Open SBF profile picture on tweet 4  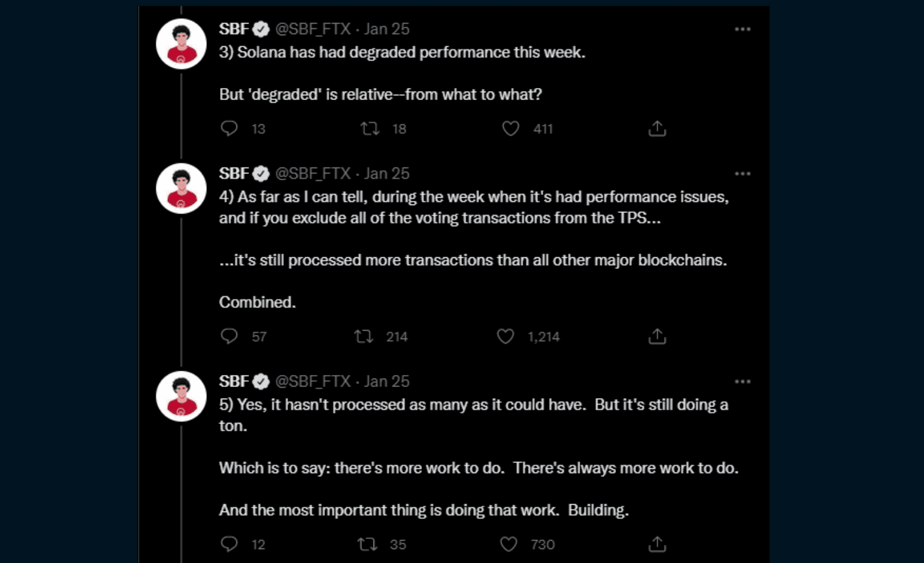(181, 188)
